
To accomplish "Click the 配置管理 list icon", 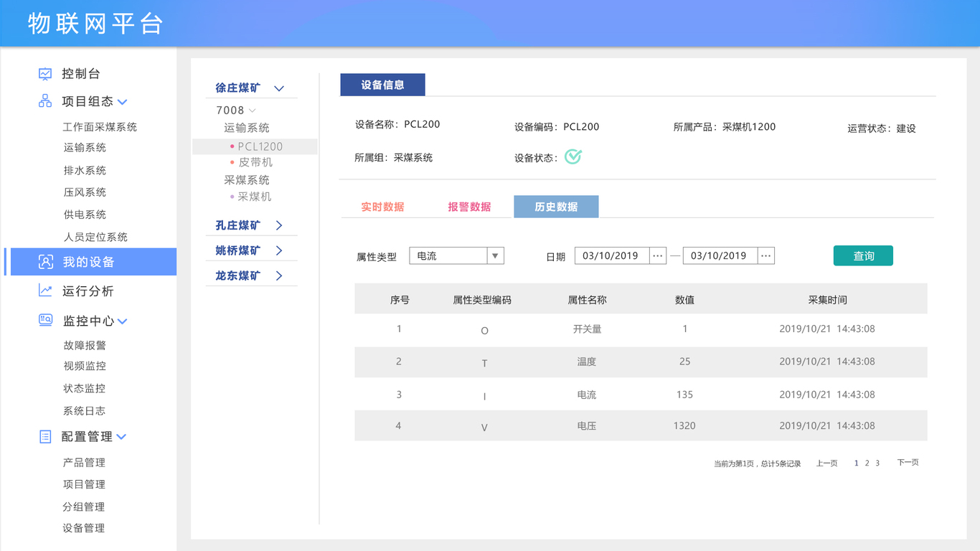I will [45, 436].
